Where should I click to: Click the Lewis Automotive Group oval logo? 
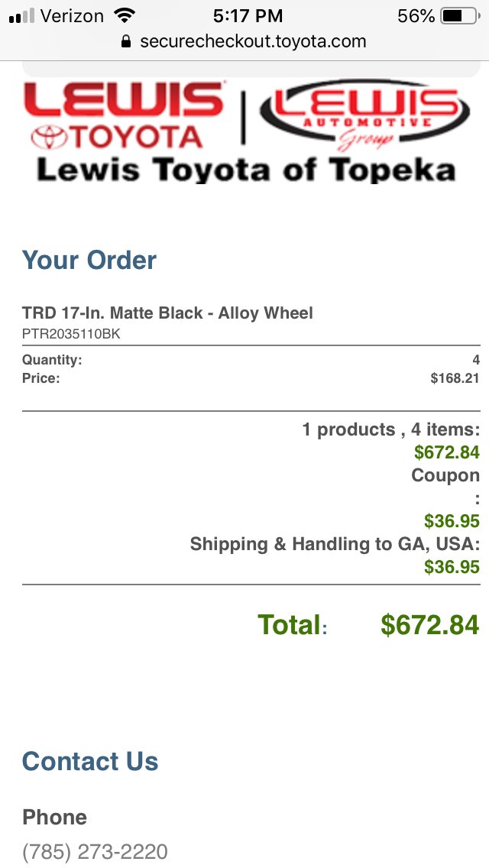[x=365, y=115]
